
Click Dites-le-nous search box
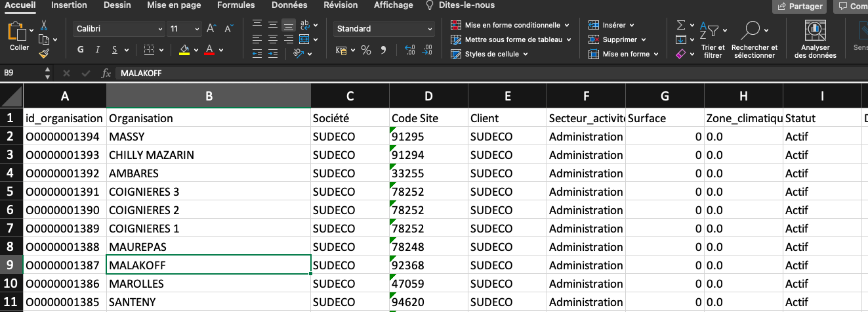460,5
